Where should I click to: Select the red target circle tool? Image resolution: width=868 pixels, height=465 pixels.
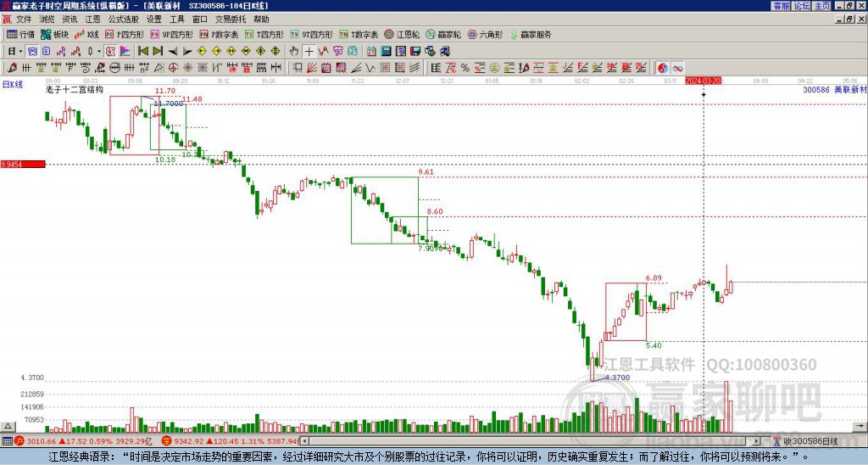[x=173, y=68]
